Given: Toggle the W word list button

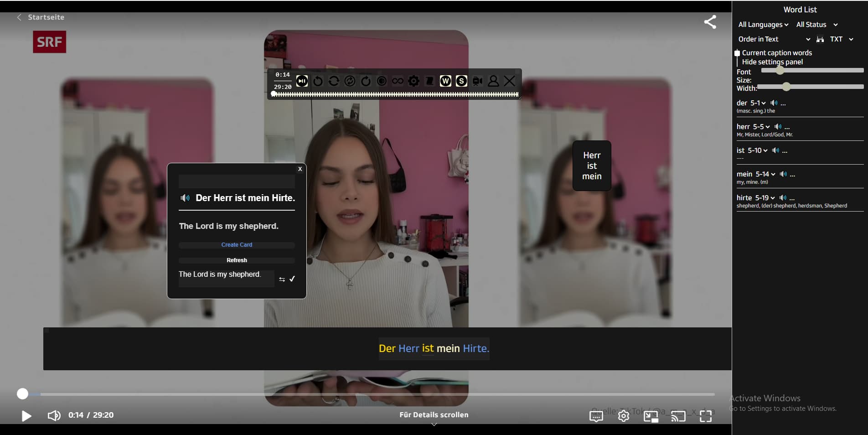Looking at the screenshot, I should click(445, 81).
